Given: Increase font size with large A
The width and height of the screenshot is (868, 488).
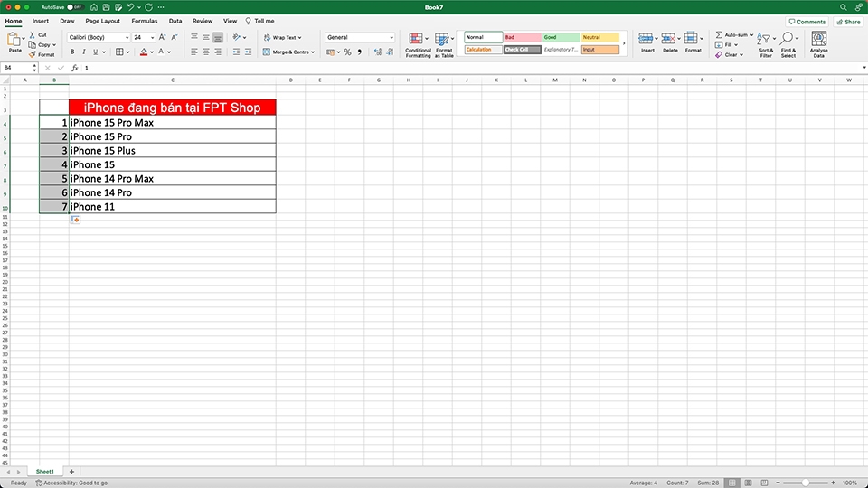Looking at the screenshot, I should click(x=162, y=37).
